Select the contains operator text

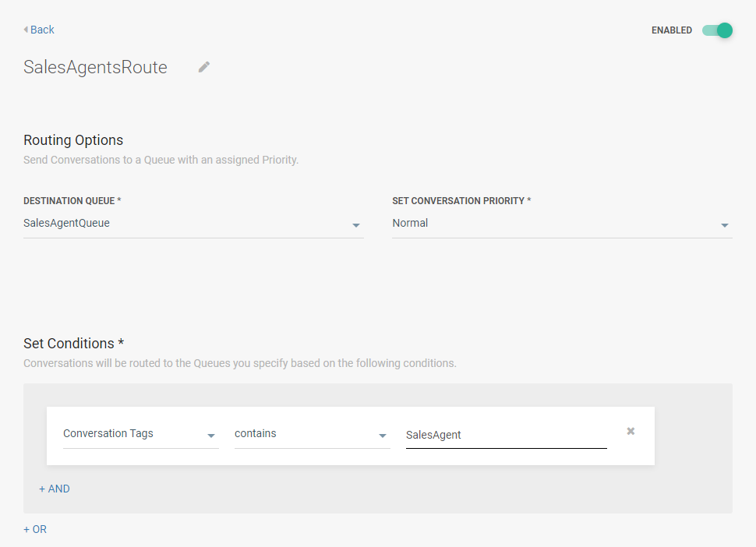click(x=256, y=433)
